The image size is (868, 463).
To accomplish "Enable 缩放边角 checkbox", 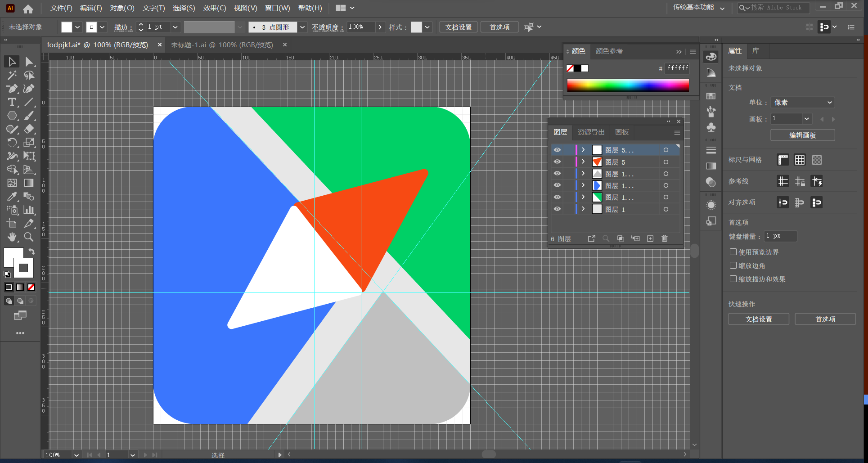I will (733, 265).
